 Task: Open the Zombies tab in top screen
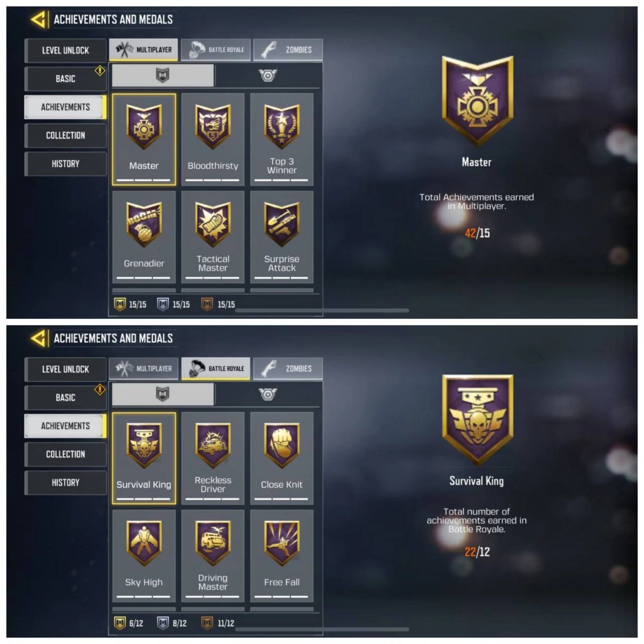point(288,50)
